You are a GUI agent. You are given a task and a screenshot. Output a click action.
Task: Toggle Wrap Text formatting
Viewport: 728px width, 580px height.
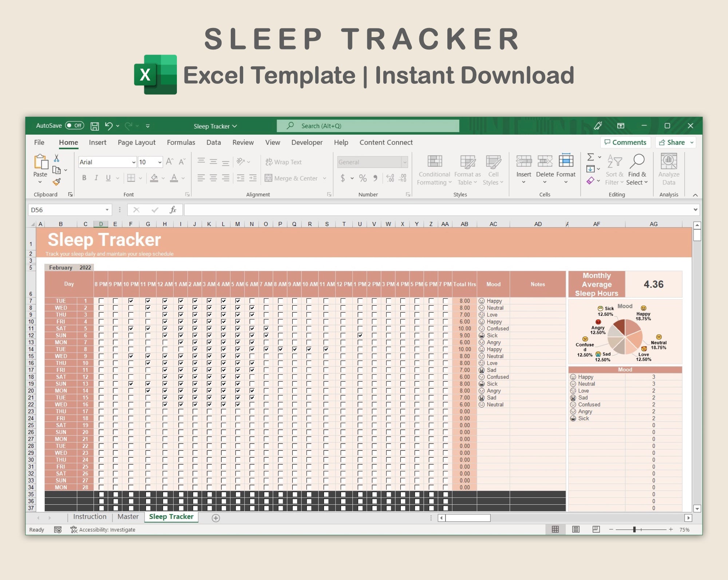pos(284,162)
